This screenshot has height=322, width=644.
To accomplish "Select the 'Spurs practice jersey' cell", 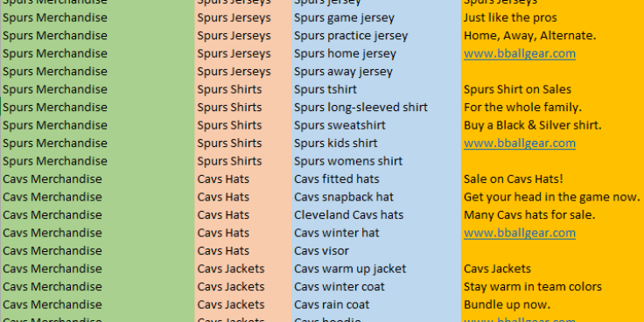I will (x=376, y=36).
